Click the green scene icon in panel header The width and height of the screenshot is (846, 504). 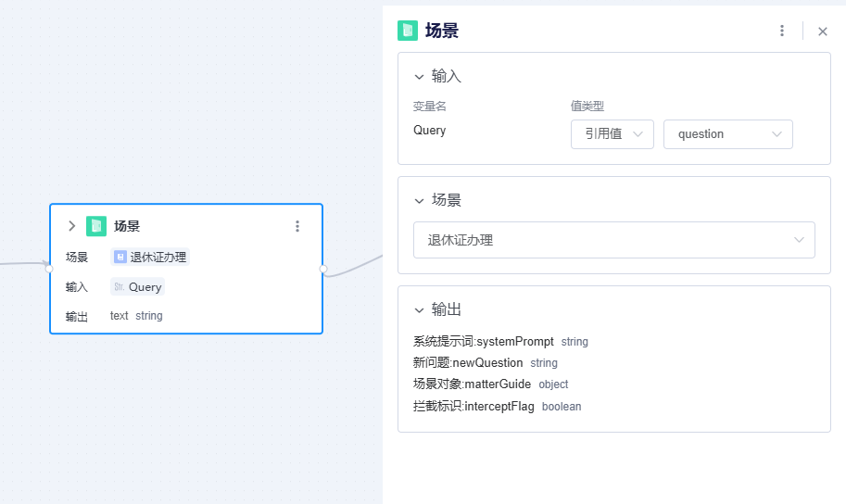pos(408,31)
